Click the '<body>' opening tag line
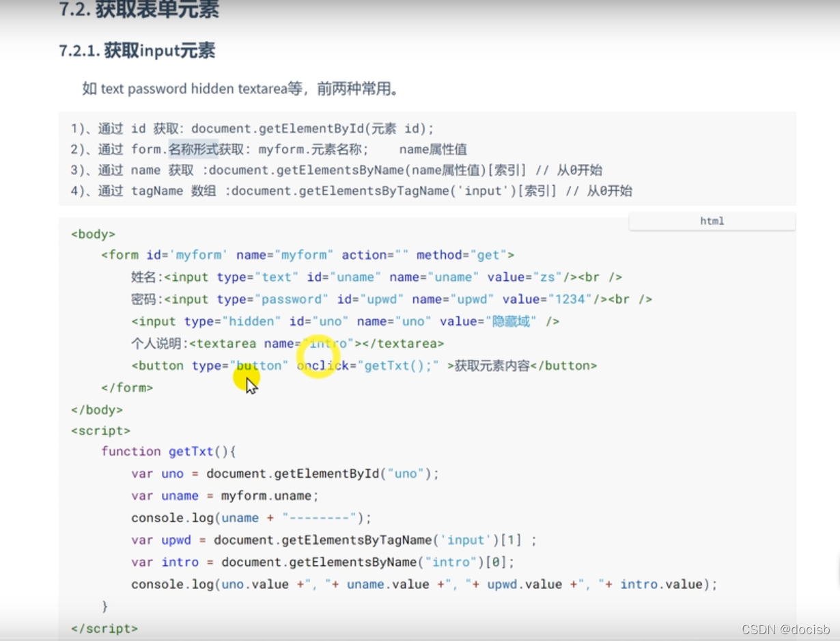This screenshot has width=840, height=641. click(x=94, y=234)
